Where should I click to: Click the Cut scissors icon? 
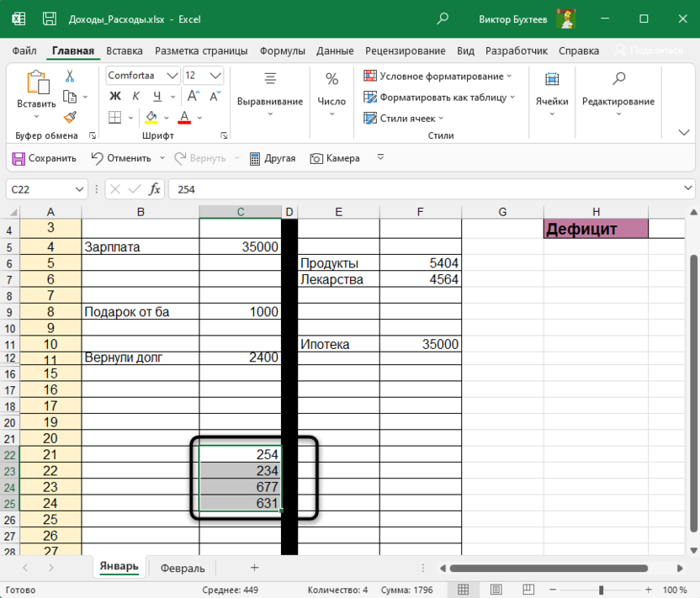[x=70, y=76]
